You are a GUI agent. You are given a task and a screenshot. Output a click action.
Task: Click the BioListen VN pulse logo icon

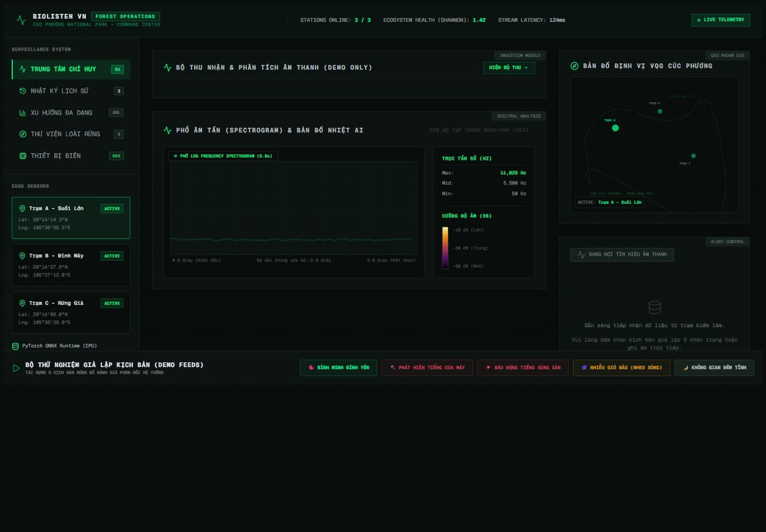(x=21, y=20)
